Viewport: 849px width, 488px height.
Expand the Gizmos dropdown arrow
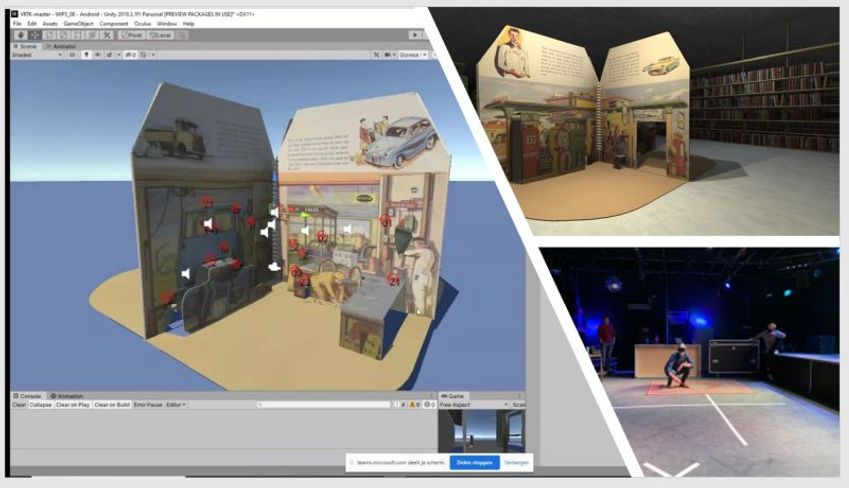(x=424, y=55)
